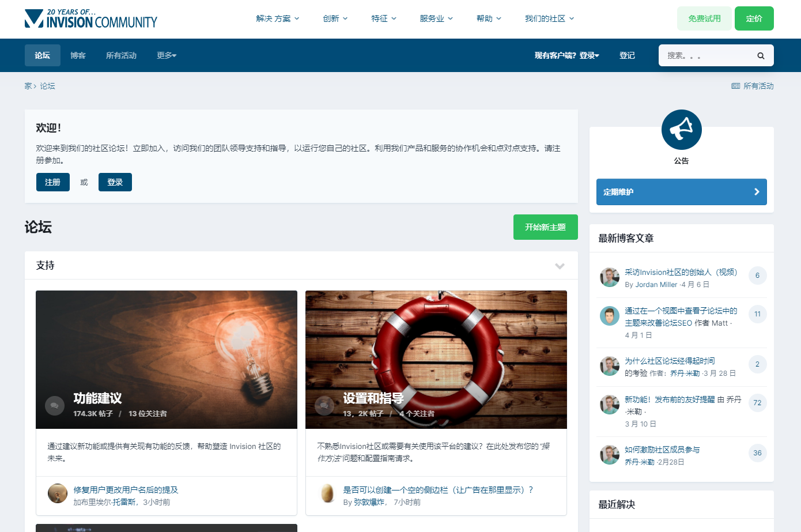Open the potato avatar of the latest poster
The width and height of the screenshot is (801, 532).
click(327, 494)
